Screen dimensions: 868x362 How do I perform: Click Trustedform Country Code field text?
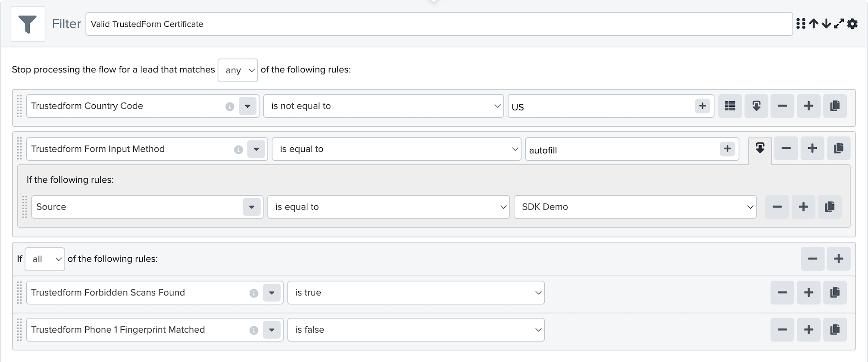coord(87,106)
